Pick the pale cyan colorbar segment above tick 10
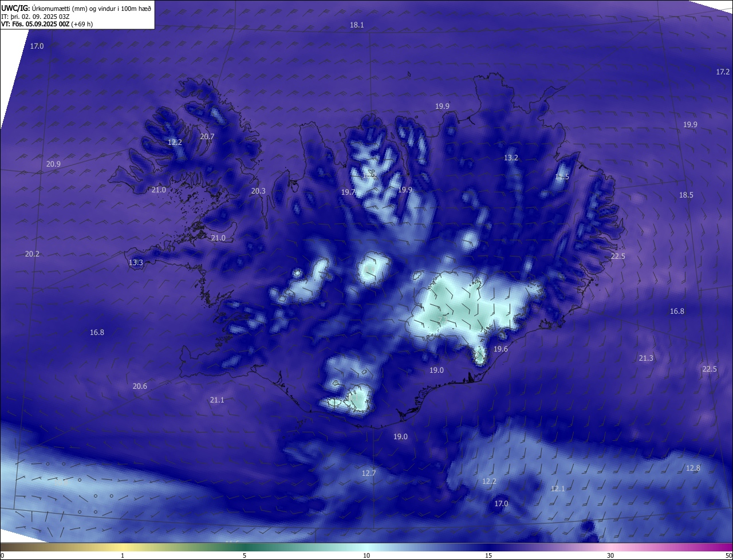Image resolution: width=733 pixels, height=560 pixels. (366, 547)
